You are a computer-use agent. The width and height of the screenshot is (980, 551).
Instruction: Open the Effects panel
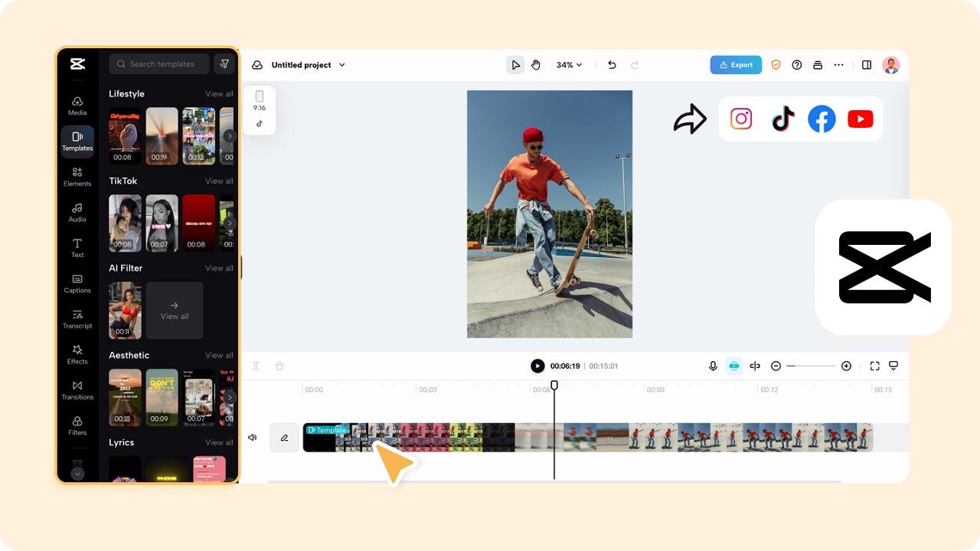point(77,355)
